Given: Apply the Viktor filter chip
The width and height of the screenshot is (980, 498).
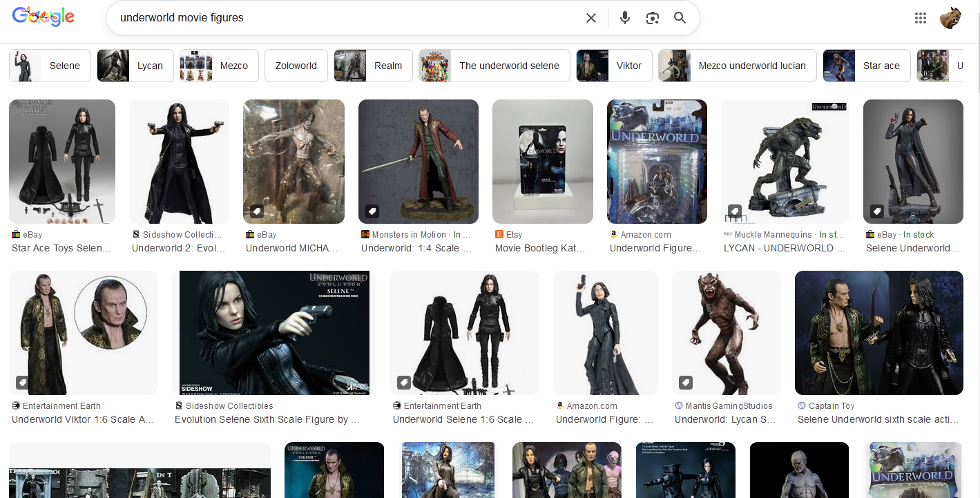Looking at the screenshot, I should click(614, 66).
